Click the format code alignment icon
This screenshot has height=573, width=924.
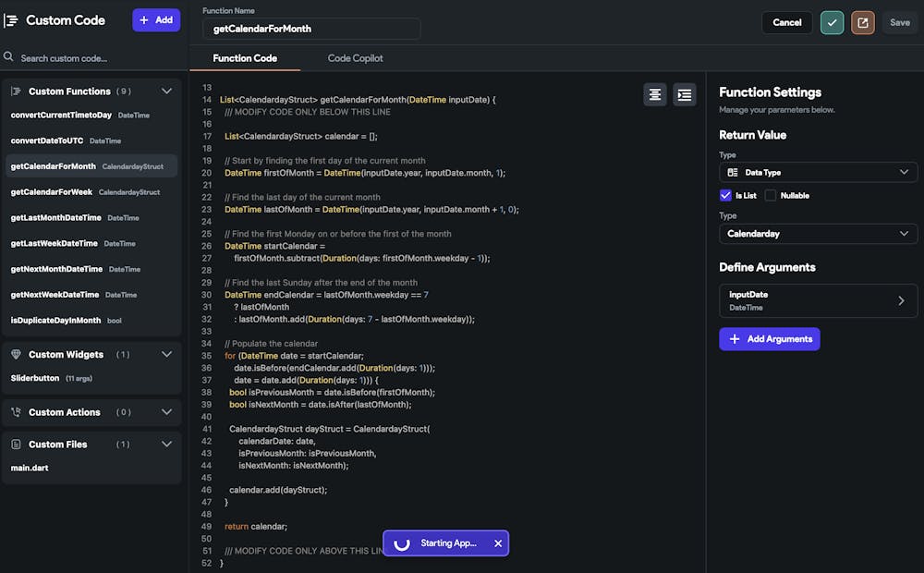pyautogui.click(x=655, y=94)
